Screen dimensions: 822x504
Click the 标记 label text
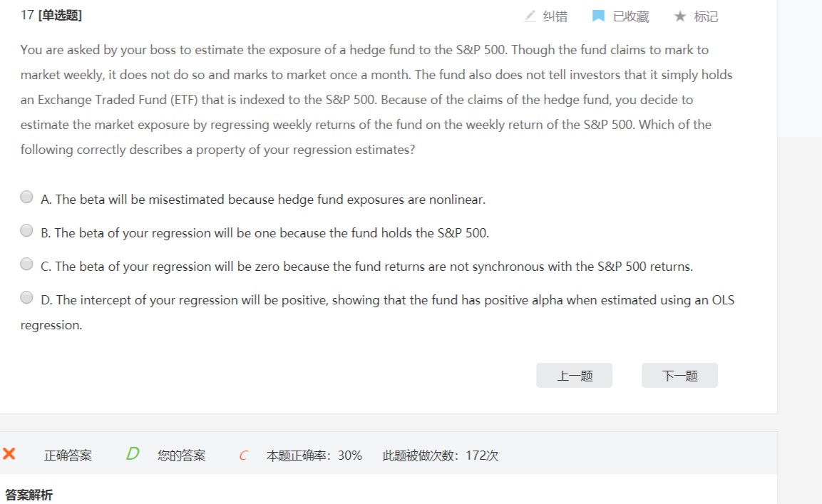coord(706,16)
